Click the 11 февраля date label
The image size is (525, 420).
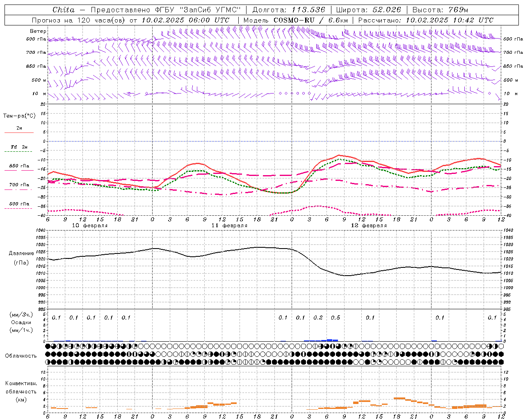229,226
